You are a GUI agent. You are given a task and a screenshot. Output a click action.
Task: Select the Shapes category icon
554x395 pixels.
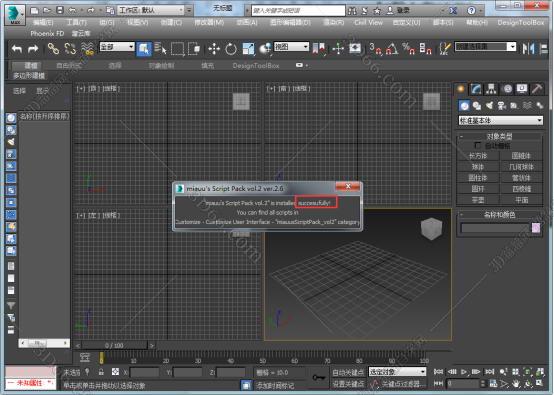(477, 105)
